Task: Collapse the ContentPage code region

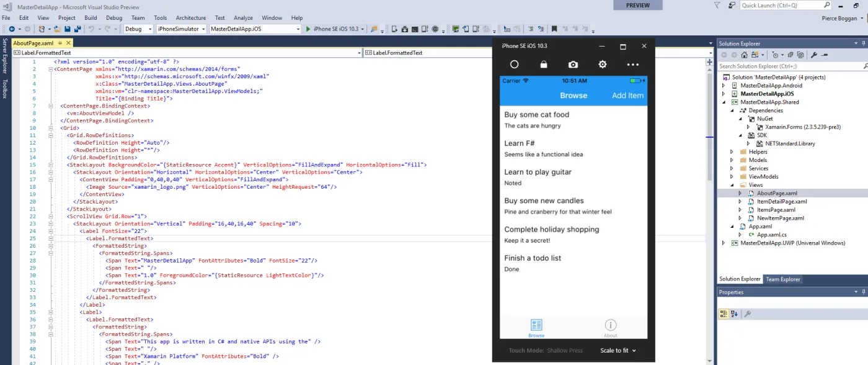Action: tap(50, 70)
